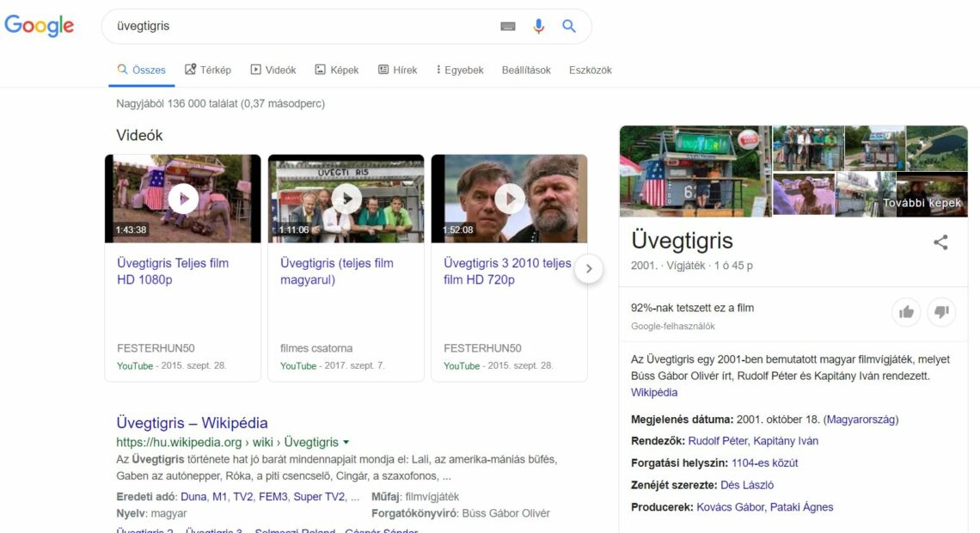
Task: Click the share icon next to Üvegtigris title
Action: tap(940, 242)
